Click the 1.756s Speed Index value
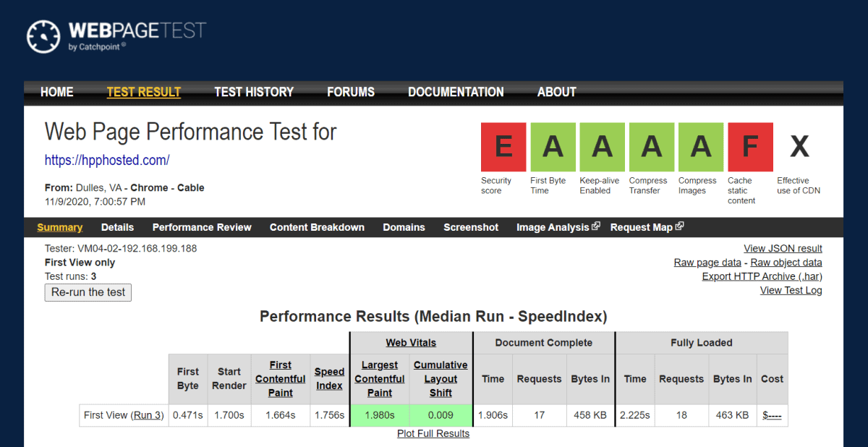 pyautogui.click(x=329, y=415)
